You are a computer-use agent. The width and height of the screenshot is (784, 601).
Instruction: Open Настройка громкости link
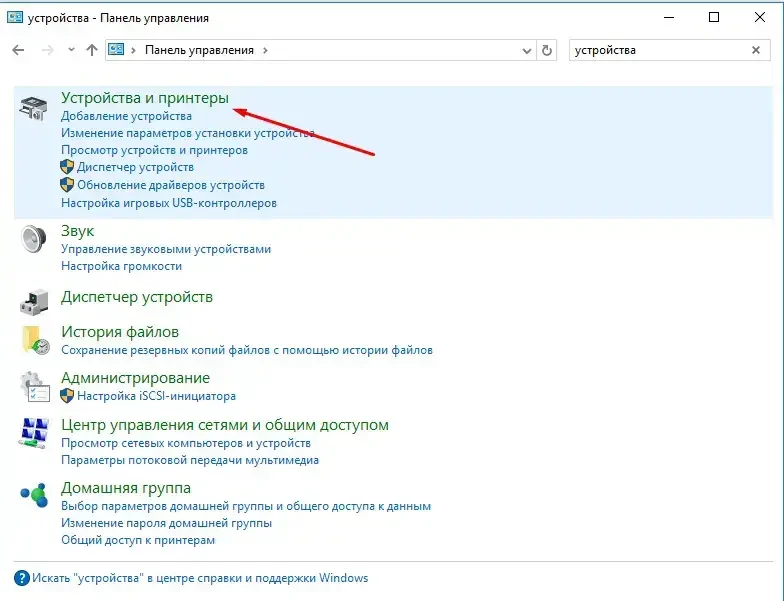(x=122, y=266)
